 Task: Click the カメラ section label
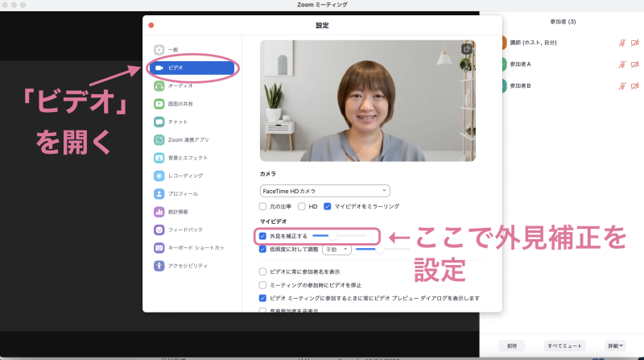268,174
